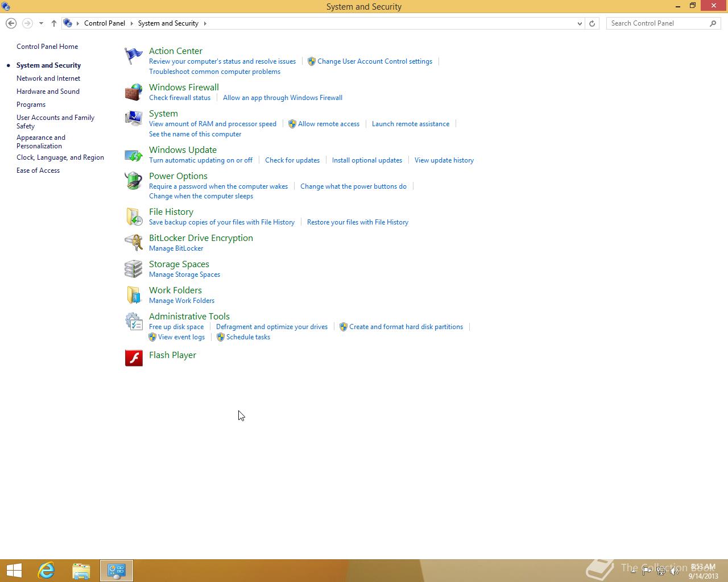
Task: Click Schedule tasks link
Action: [248, 337]
